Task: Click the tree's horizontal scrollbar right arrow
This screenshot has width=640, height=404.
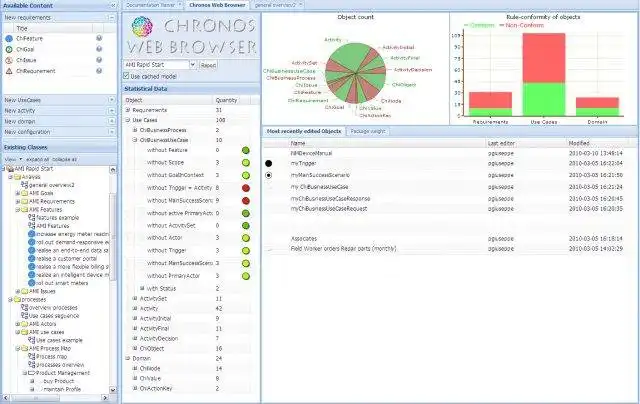Action: (x=105, y=397)
